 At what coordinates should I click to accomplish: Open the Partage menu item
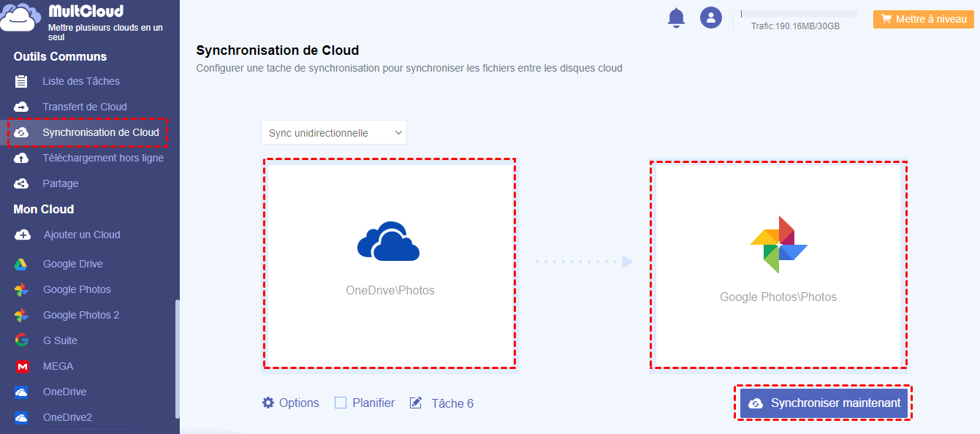pos(61,183)
